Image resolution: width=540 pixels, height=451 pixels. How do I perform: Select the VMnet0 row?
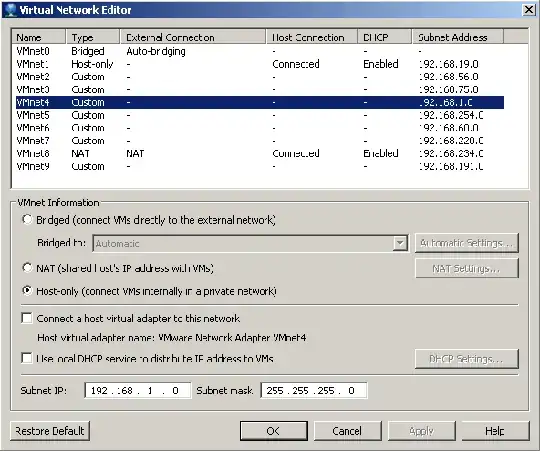click(x=260, y=51)
